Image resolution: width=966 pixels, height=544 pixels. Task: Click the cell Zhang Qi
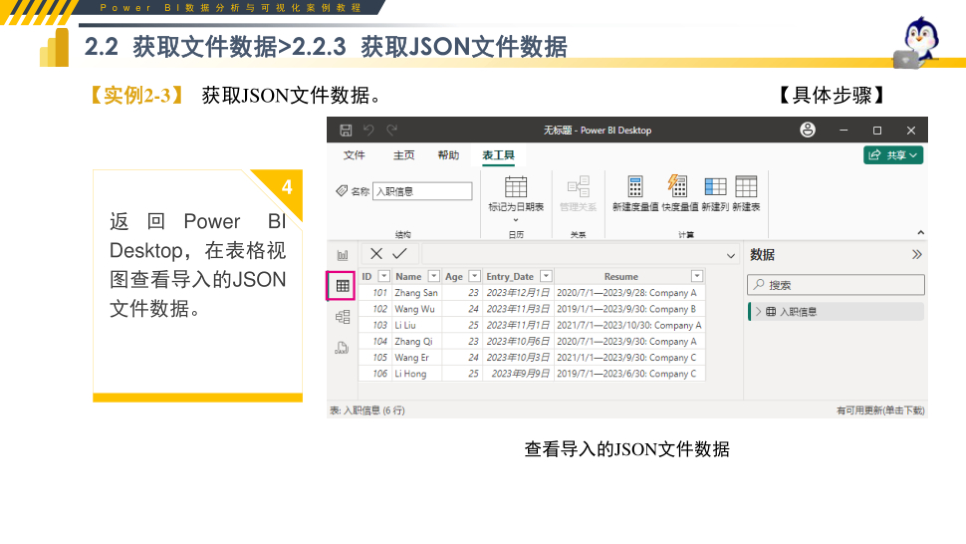click(416, 341)
